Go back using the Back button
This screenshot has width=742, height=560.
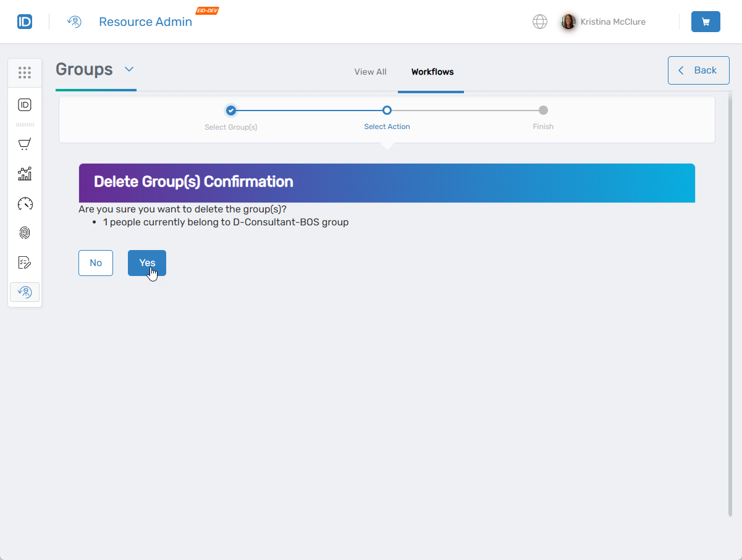(698, 70)
